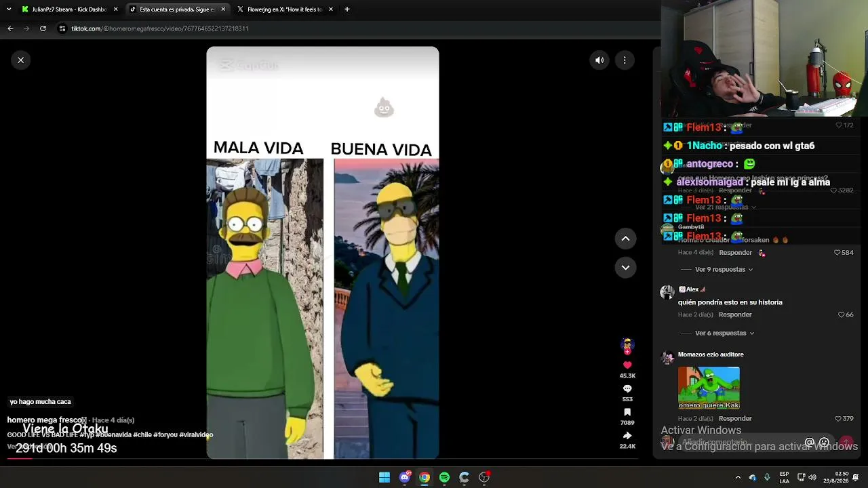The image size is (868, 488).
Task: Open the tab search dropdown
Action: tap(9, 9)
